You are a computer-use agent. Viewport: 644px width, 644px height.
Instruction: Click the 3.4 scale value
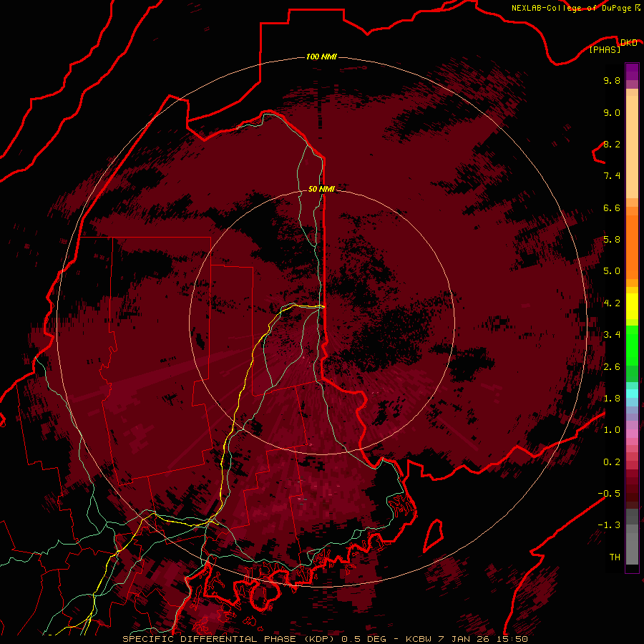point(612,335)
